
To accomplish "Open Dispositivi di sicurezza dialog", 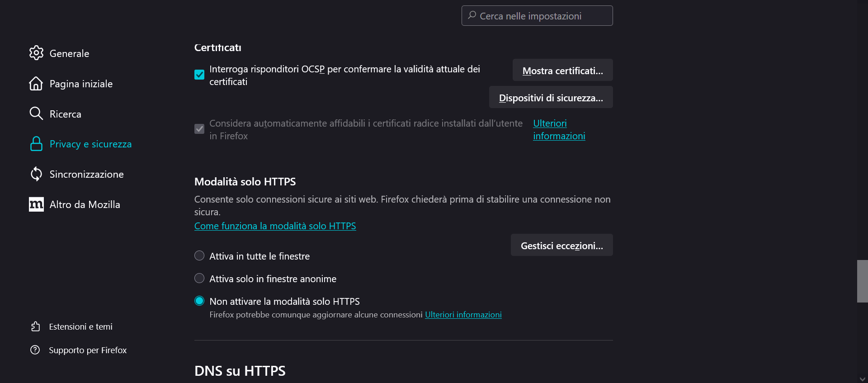I will tap(551, 97).
